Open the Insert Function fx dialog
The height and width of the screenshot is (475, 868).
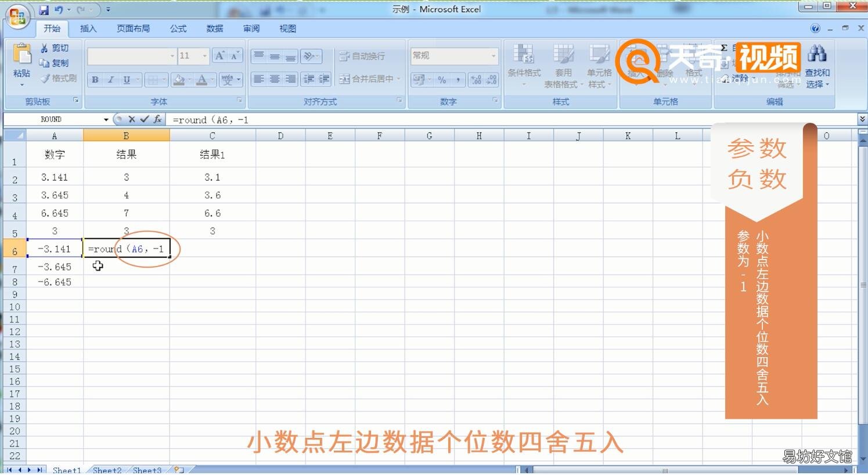(157, 119)
